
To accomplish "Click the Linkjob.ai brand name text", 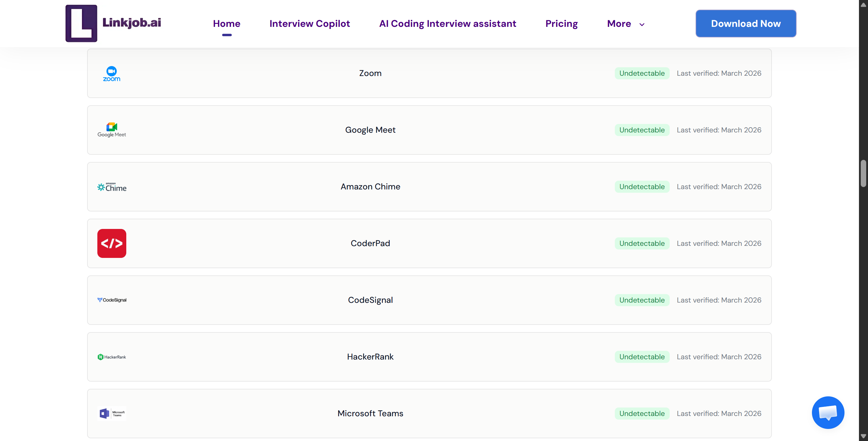I will coord(131,23).
